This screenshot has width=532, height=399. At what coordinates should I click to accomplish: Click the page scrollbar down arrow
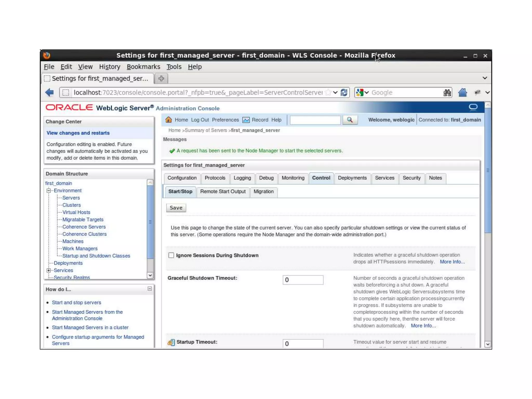(x=488, y=344)
